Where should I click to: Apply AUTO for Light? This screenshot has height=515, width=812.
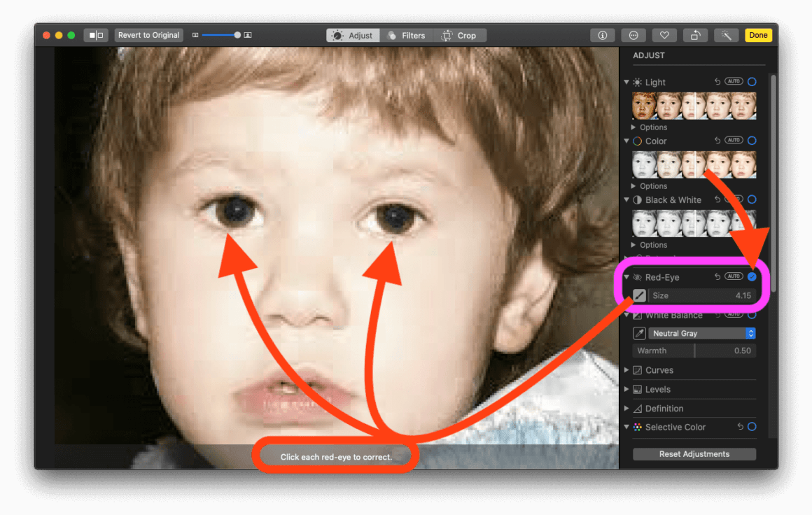coord(734,81)
